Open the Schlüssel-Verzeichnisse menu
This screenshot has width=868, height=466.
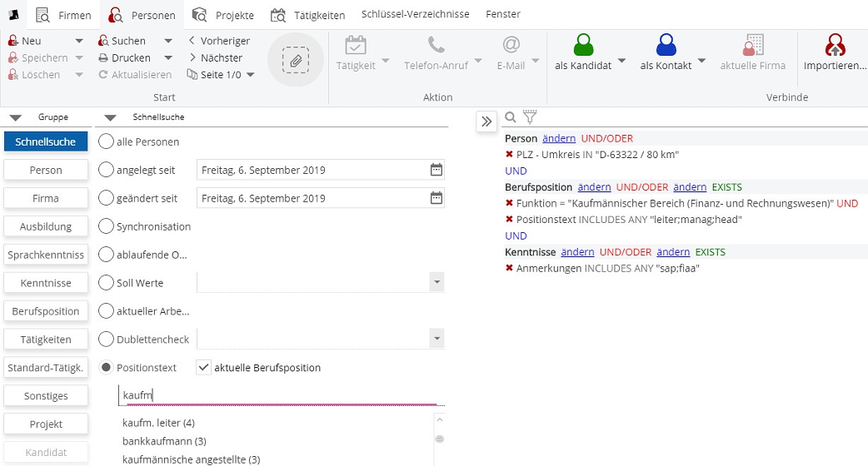tap(415, 14)
